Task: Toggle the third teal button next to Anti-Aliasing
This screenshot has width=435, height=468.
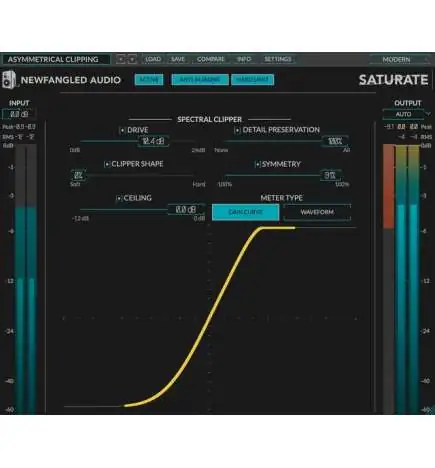Action: (252, 80)
